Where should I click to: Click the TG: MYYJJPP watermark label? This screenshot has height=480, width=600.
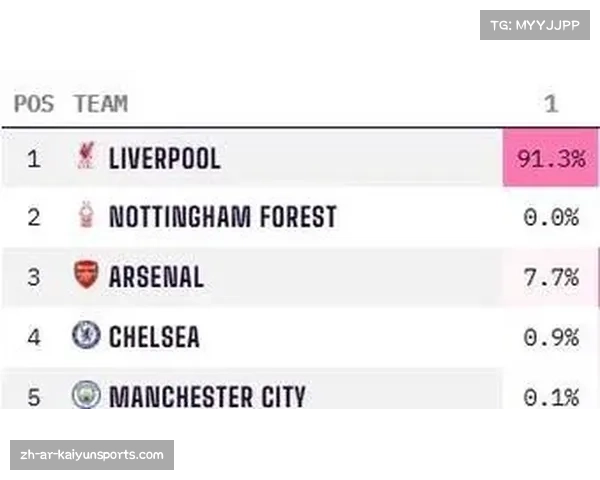(x=535, y=25)
